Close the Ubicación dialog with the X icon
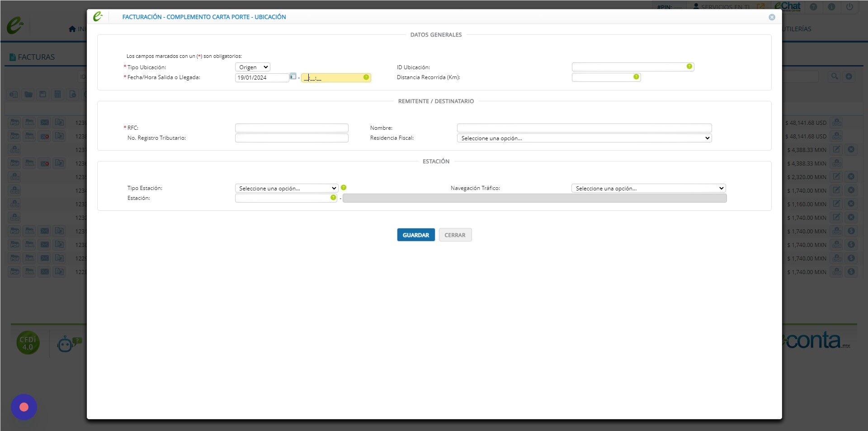The width and height of the screenshot is (868, 431). pos(772,17)
